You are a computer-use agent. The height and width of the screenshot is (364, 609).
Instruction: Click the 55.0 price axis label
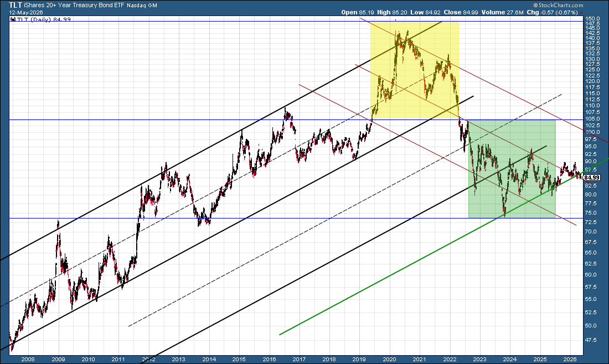click(x=591, y=299)
